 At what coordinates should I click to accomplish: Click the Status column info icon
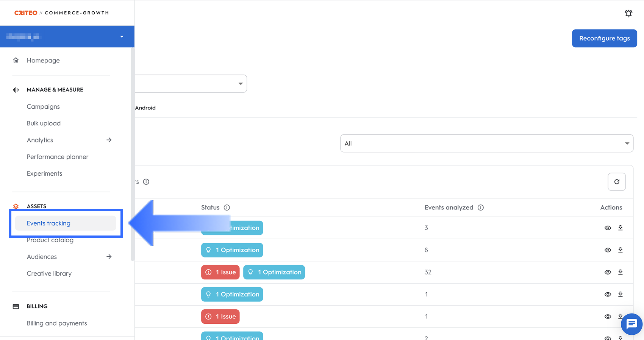click(227, 207)
